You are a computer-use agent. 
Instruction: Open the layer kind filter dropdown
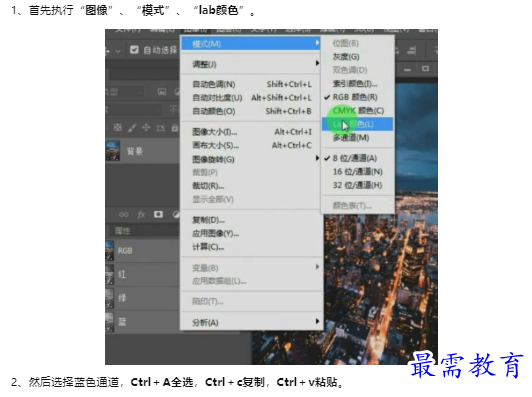124,92
